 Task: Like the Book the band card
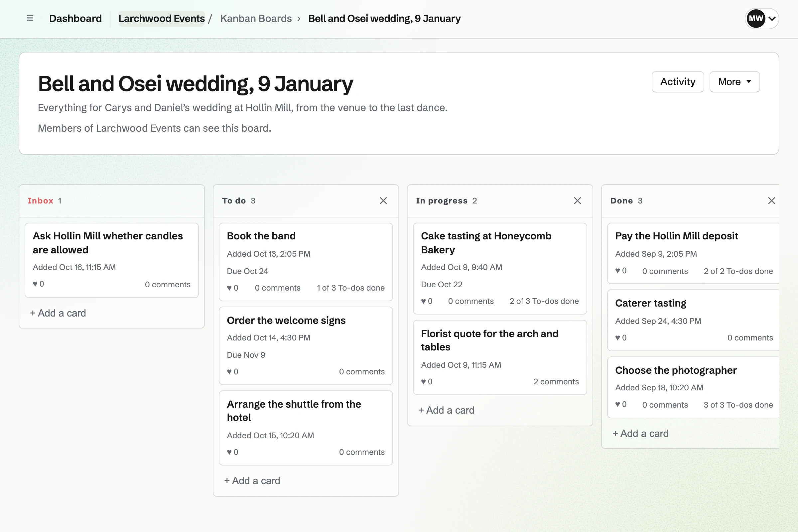coord(232,288)
